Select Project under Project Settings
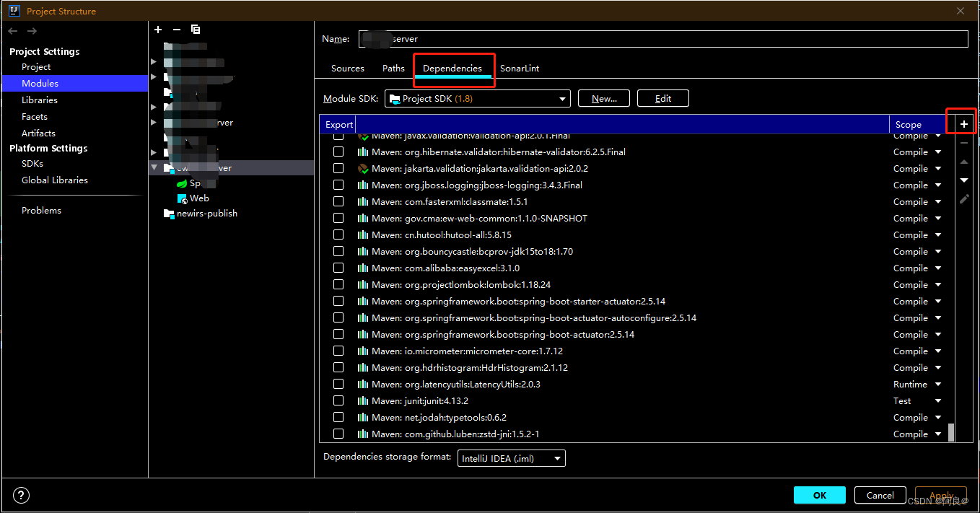This screenshot has height=513, width=980. pyautogui.click(x=36, y=67)
